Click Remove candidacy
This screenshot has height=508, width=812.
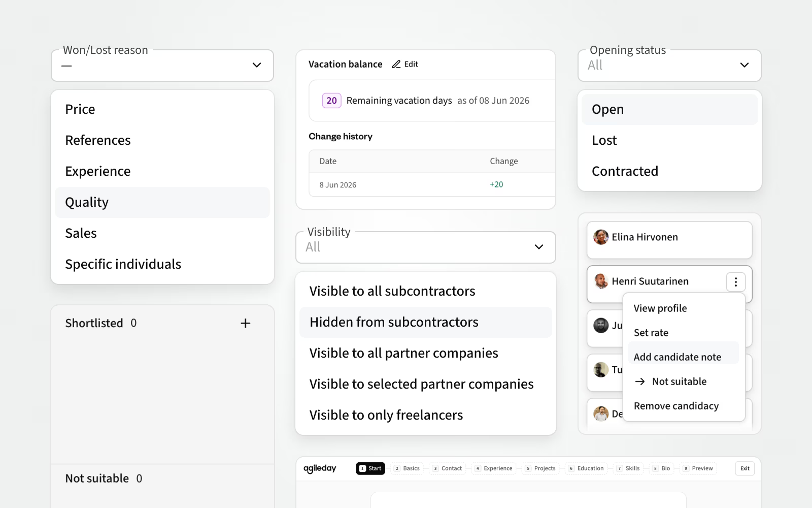pos(684,406)
